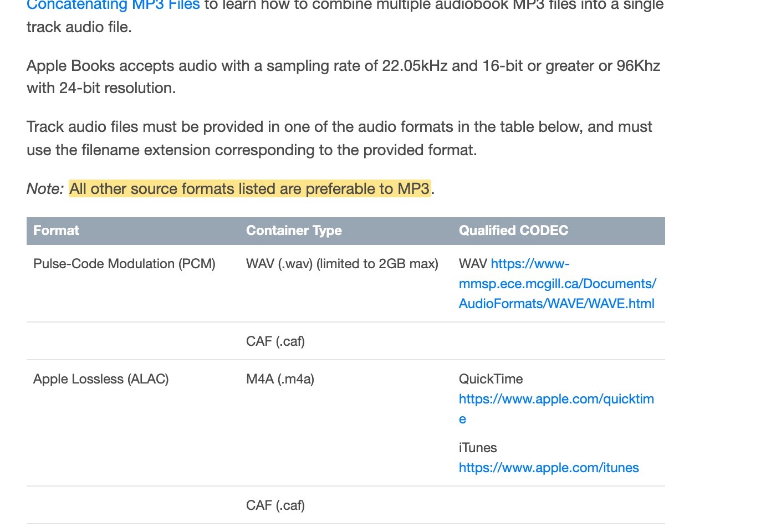Viewport: 776px width, 532px height.
Task: Click the QuickTime label in CODEC column
Action: pos(491,379)
